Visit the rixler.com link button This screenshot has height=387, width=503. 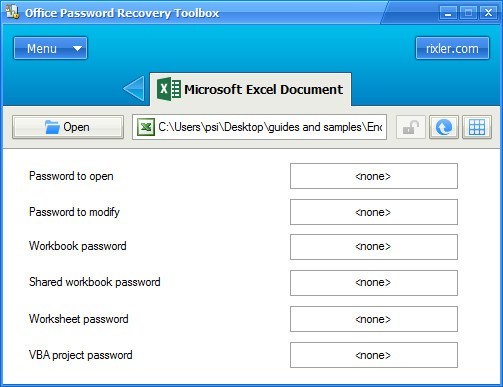tap(452, 48)
